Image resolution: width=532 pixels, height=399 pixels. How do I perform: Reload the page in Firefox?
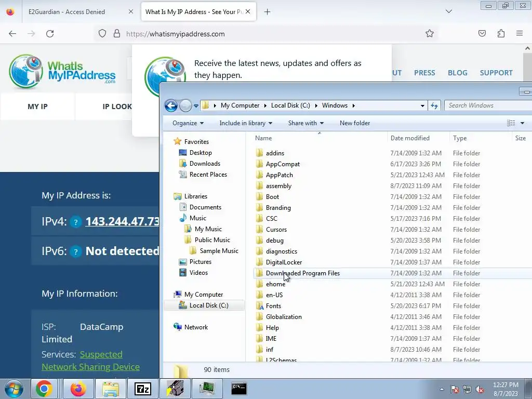pos(50,34)
